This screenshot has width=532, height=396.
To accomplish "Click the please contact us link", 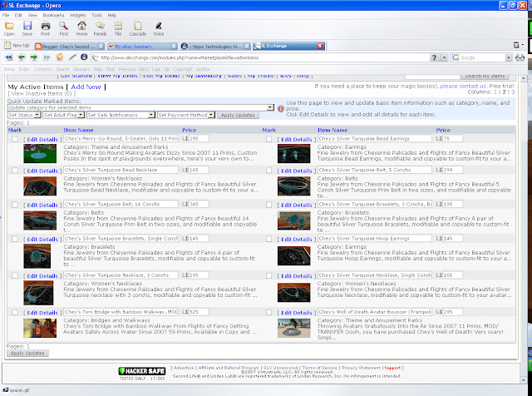I will (x=463, y=86).
